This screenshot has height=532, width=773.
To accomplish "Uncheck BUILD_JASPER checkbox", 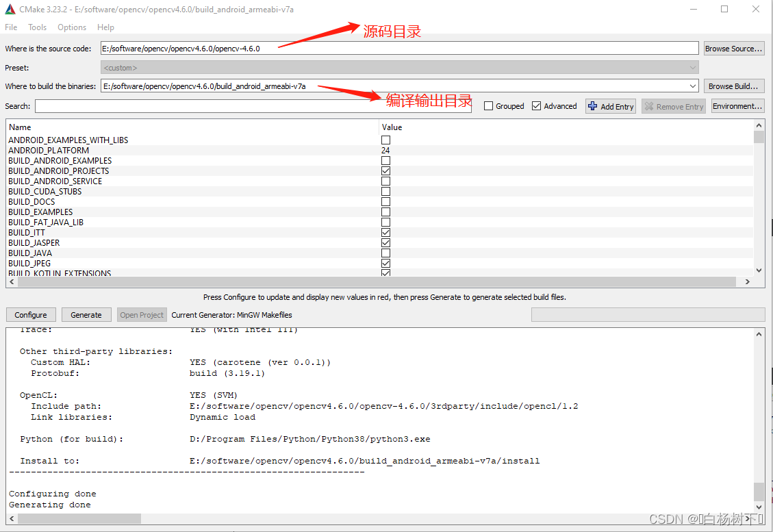I will (x=385, y=243).
